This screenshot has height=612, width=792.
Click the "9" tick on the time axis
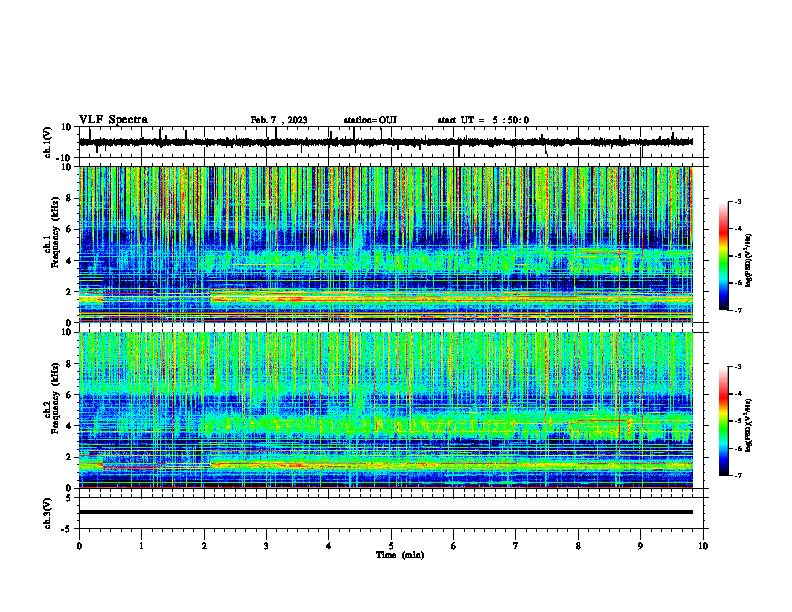pyautogui.click(x=640, y=545)
